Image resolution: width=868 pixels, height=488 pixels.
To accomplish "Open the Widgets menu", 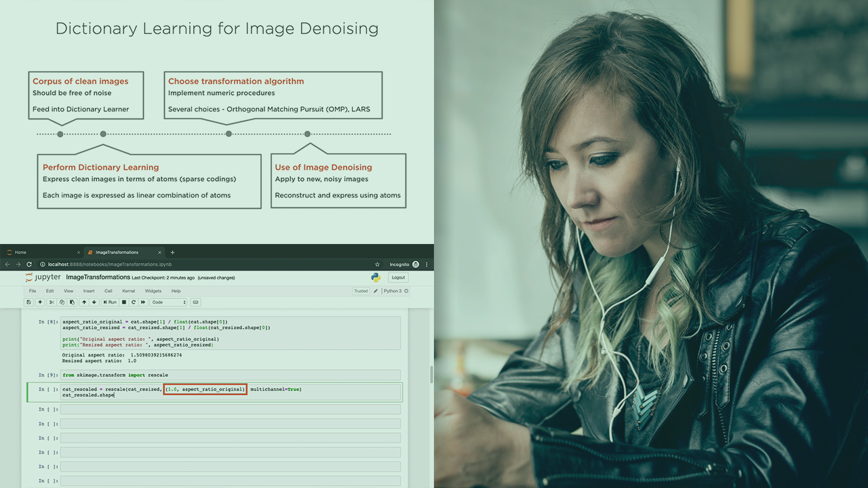I will (x=153, y=291).
